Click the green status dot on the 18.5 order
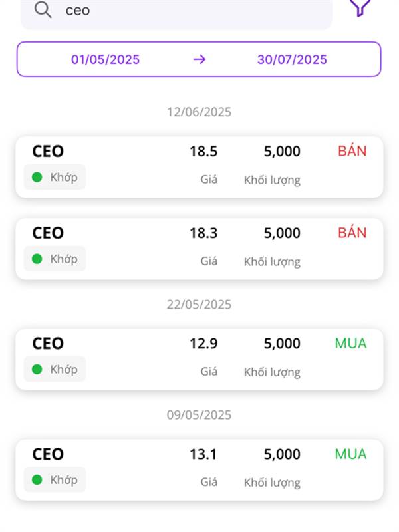The width and height of the screenshot is (399, 532). (37, 177)
